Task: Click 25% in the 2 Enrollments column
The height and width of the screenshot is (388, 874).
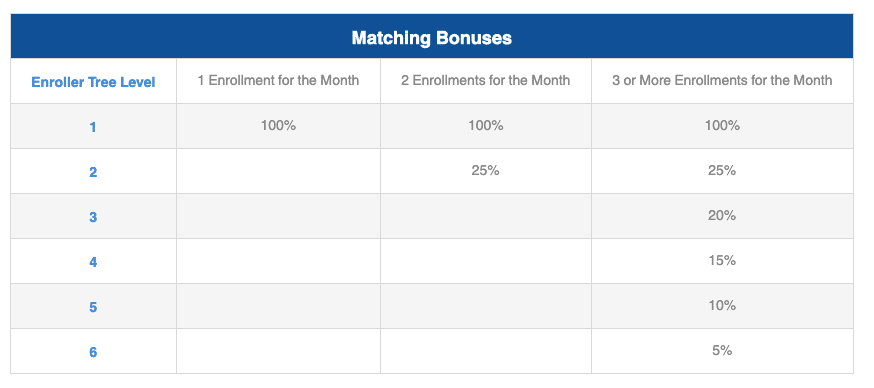Action: point(485,171)
